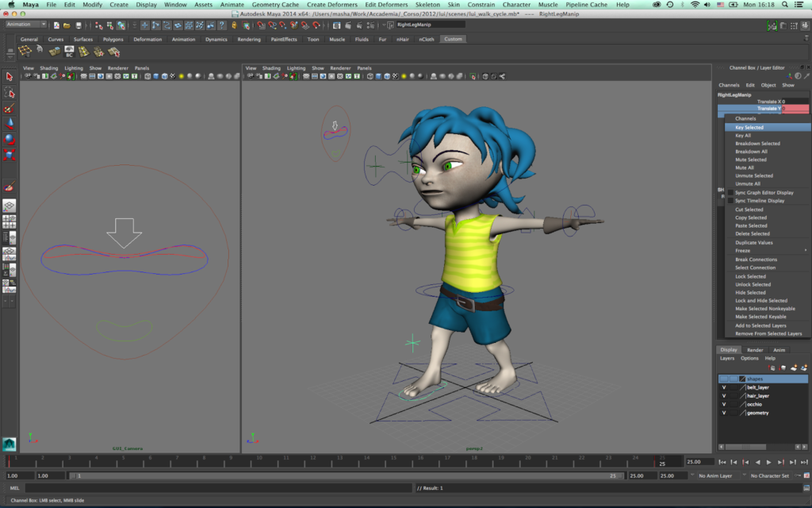Viewport: 812px width, 508px height.
Task: Switch to the Polygons shelf tab
Action: [x=113, y=39]
